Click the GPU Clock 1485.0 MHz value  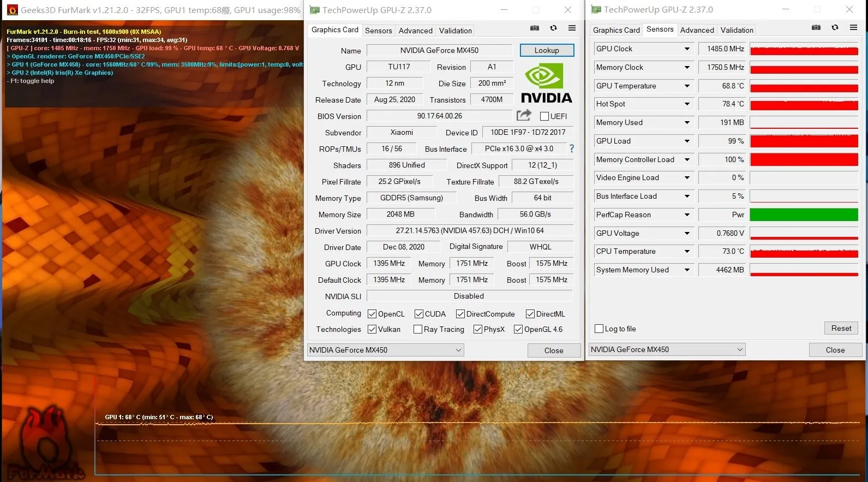pyautogui.click(x=723, y=49)
